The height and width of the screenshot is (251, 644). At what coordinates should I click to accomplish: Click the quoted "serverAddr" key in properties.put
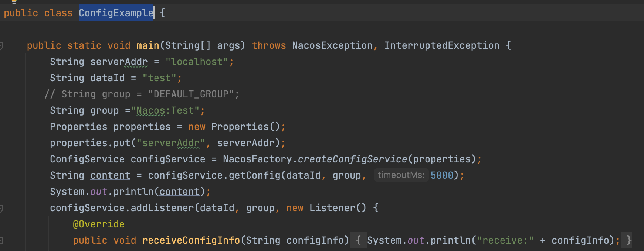pos(171,143)
